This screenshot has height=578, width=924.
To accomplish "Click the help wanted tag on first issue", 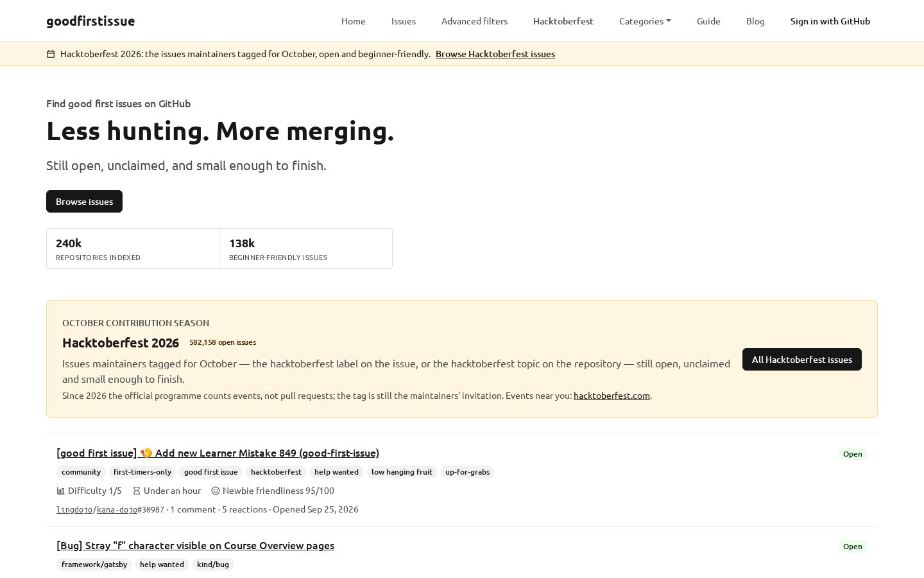I will [x=336, y=472].
